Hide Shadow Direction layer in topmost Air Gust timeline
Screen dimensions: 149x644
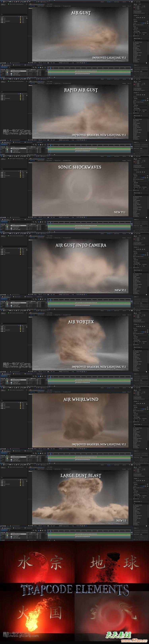coord(1,72)
